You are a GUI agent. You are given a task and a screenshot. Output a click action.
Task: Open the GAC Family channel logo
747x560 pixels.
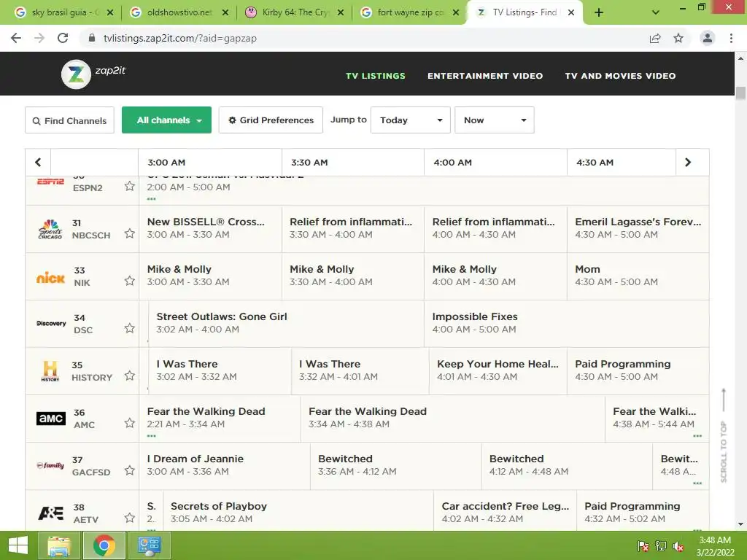pos(50,465)
